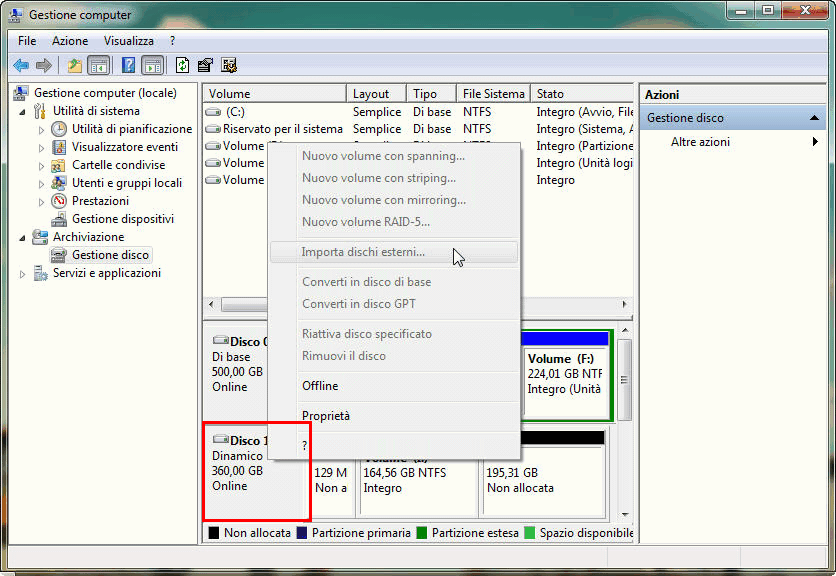Click the Integro (Avvio, File status cell

[x=584, y=112]
